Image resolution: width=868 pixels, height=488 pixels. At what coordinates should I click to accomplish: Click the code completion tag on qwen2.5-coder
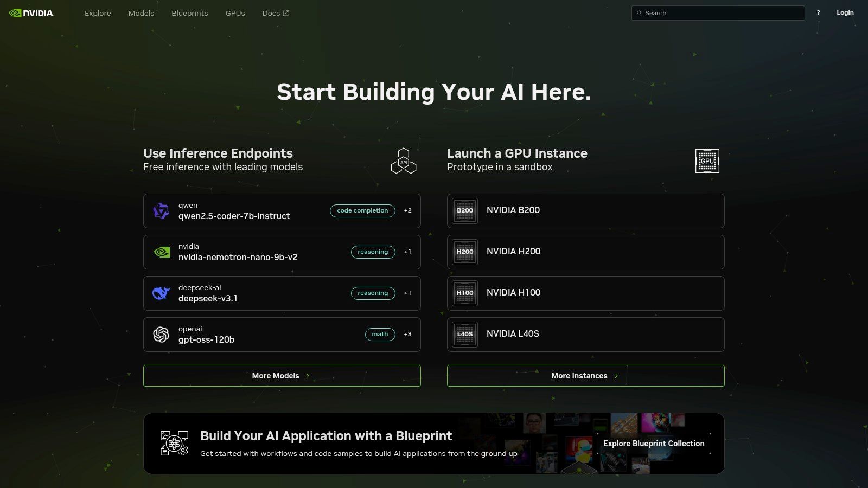[362, 211]
